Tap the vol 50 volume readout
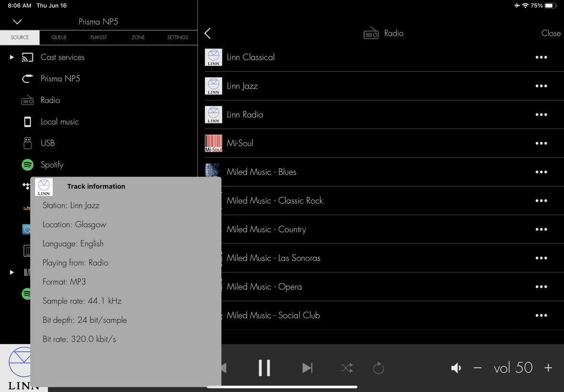This screenshot has height=392, width=564. [x=513, y=368]
